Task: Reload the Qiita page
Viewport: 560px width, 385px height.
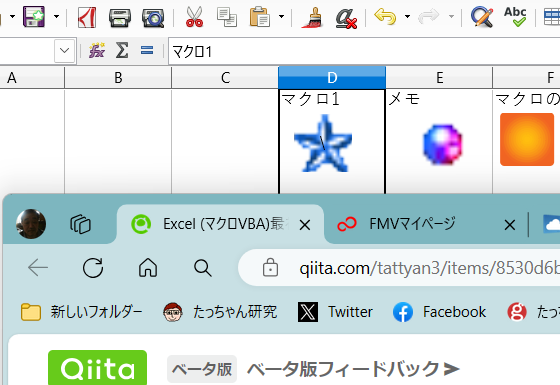Action: pos(93,268)
